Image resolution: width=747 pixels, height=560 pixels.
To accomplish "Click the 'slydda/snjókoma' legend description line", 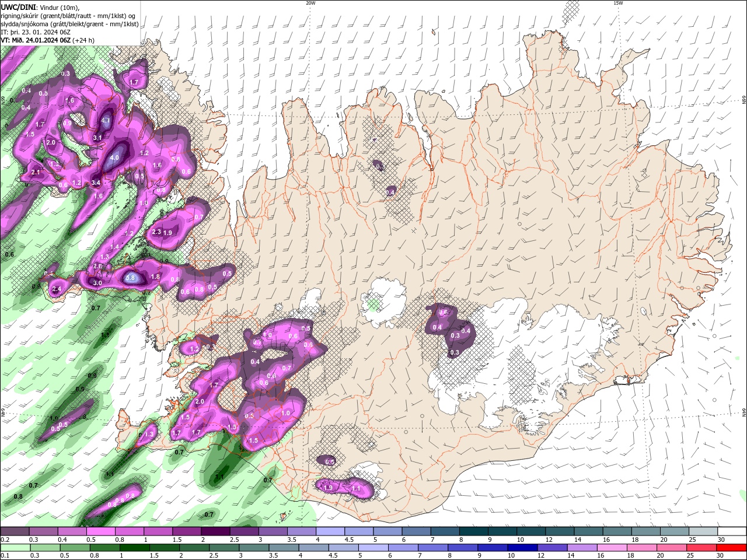I will coord(69,24).
